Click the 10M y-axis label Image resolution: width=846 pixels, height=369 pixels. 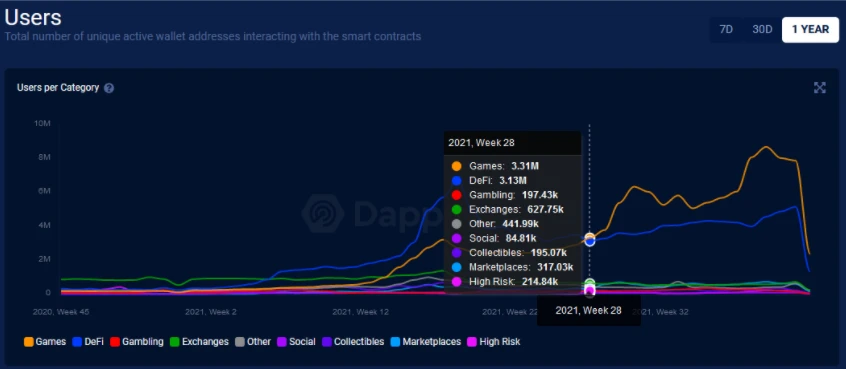(42, 124)
